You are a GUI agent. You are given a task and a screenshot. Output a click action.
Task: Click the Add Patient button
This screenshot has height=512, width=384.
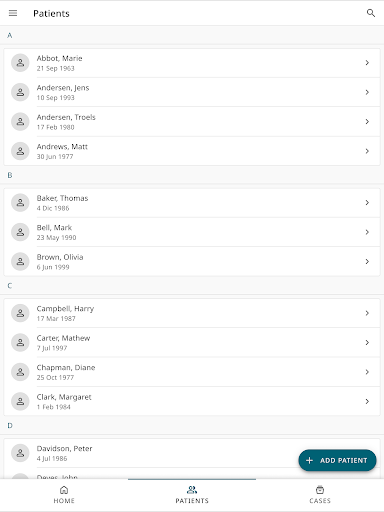tap(337, 460)
